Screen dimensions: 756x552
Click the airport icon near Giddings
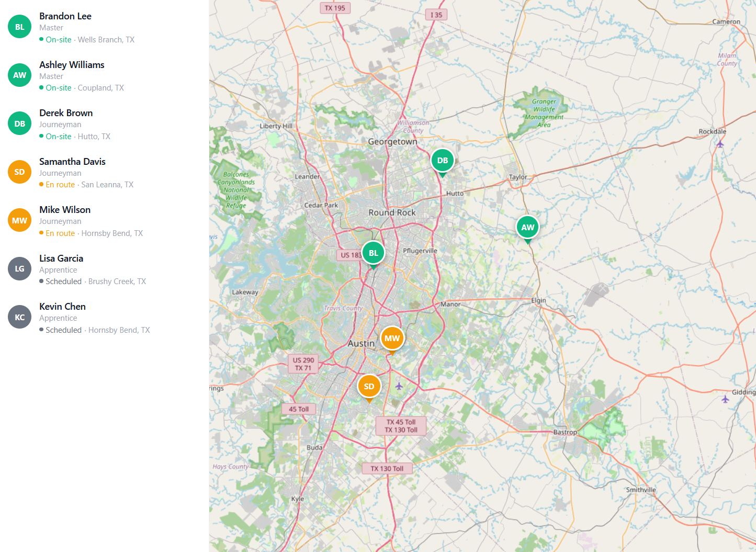coord(725,399)
